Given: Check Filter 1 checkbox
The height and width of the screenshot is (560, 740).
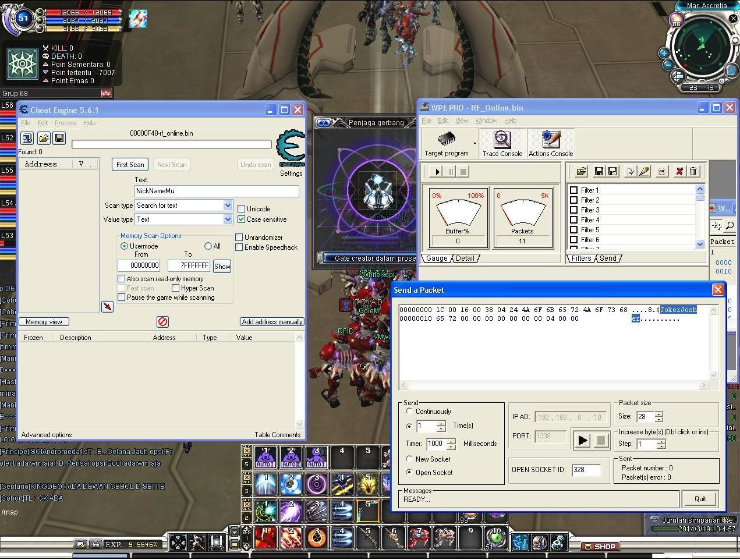Looking at the screenshot, I should [573, 190].
